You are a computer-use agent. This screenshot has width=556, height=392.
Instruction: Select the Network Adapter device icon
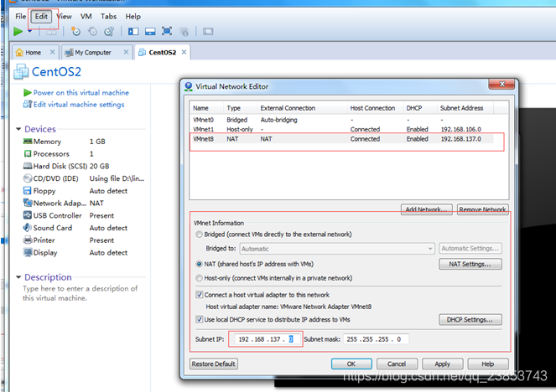pyautogui.click(x=28, y=203)
